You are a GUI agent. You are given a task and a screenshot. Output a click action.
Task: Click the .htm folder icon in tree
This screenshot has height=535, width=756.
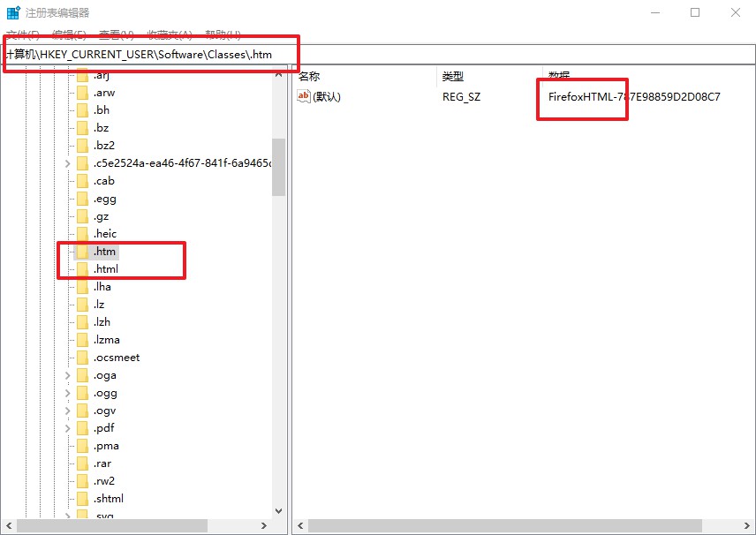tap(82, 252)
